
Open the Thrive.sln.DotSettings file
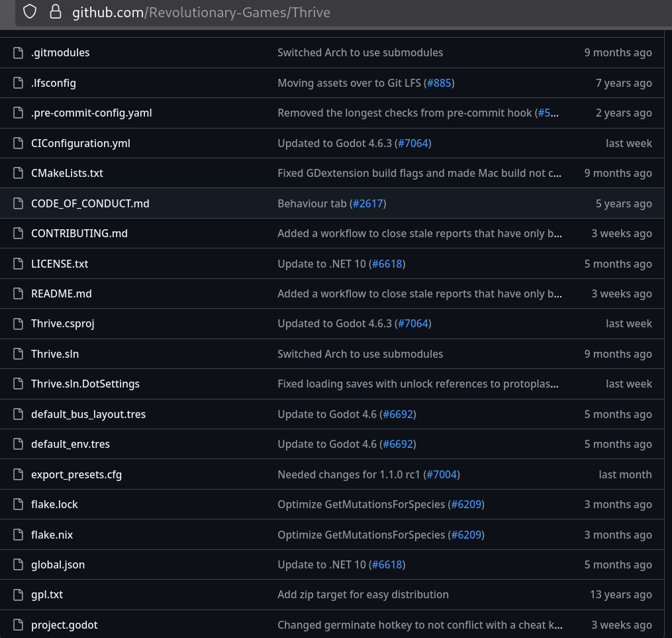coord(85,384)
